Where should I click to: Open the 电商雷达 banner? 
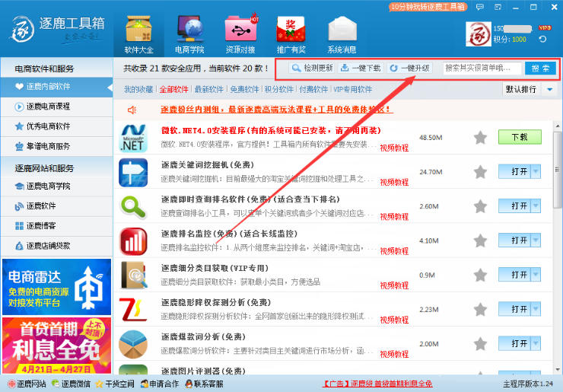pos(57,287)
